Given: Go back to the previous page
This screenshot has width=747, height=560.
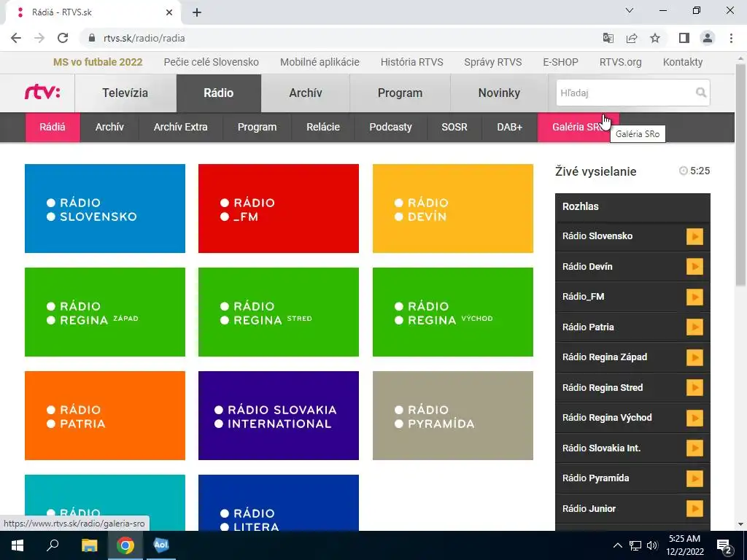Looking at the screenshot, I should pyautogui.click(x=16, y=38).
